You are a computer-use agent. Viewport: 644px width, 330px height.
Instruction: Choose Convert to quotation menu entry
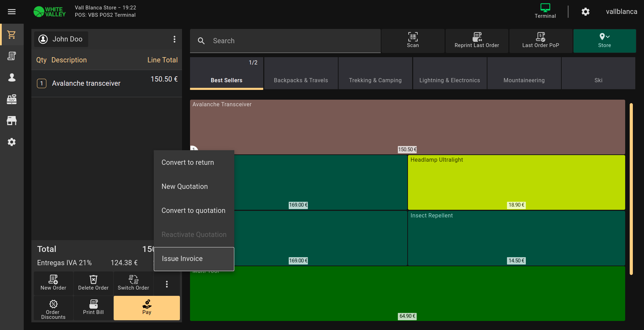[x=194, y=210]
